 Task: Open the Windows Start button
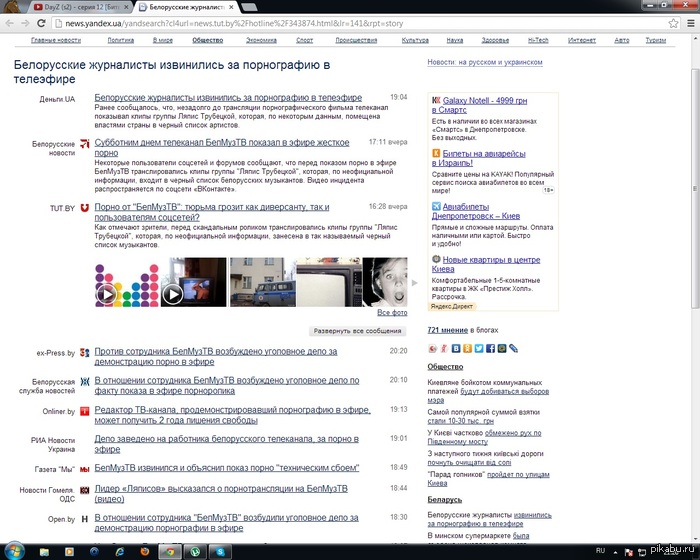pos(14,552)
